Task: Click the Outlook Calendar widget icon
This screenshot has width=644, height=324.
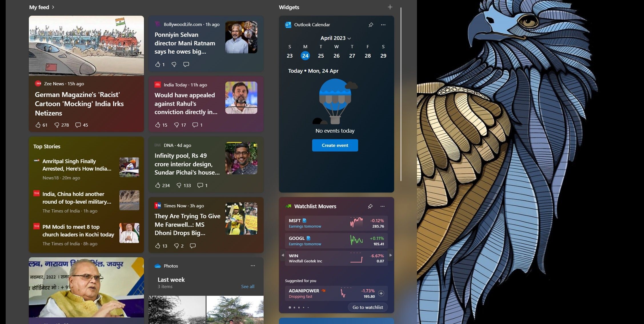Action: tap(288, 24)
